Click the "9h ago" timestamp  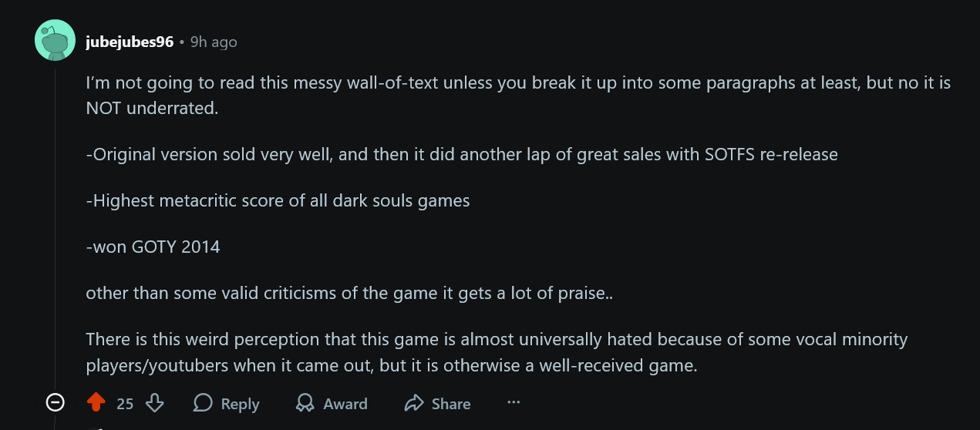click(x=214, y=42)
